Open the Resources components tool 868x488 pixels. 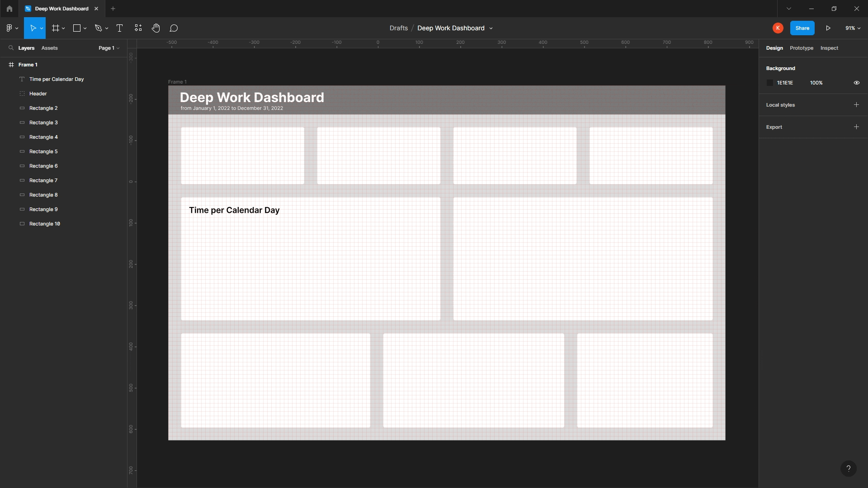138,28
